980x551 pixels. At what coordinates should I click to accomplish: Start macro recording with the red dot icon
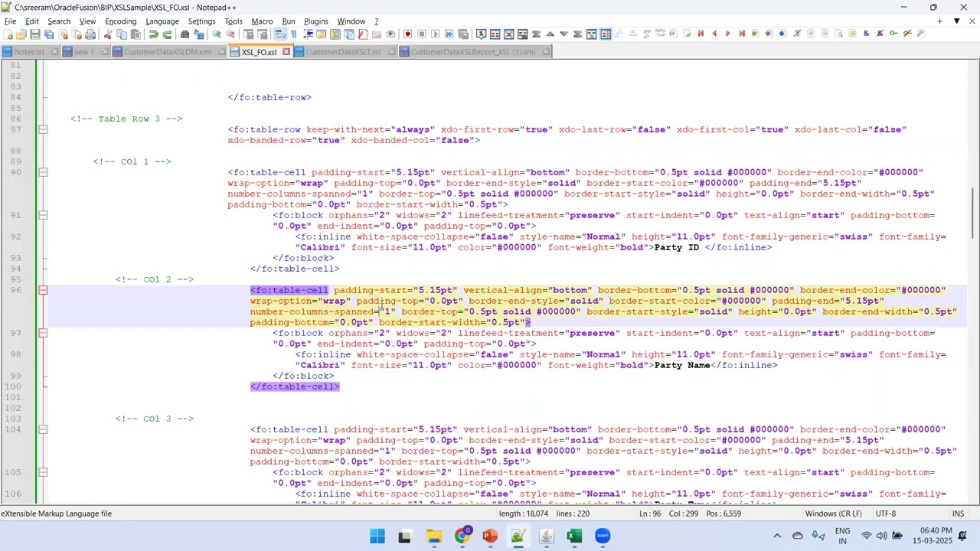pyautogui.click(x=407, y=34)
